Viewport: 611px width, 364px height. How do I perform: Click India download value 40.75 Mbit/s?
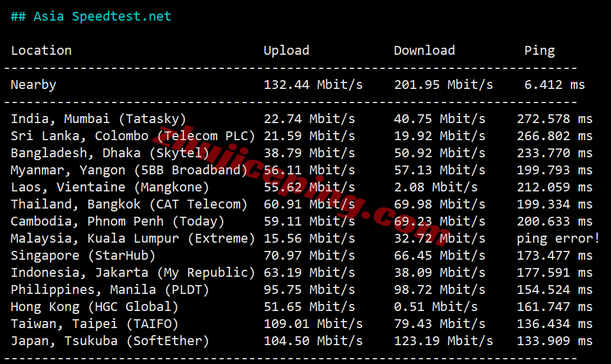click(x=439, y=119)
